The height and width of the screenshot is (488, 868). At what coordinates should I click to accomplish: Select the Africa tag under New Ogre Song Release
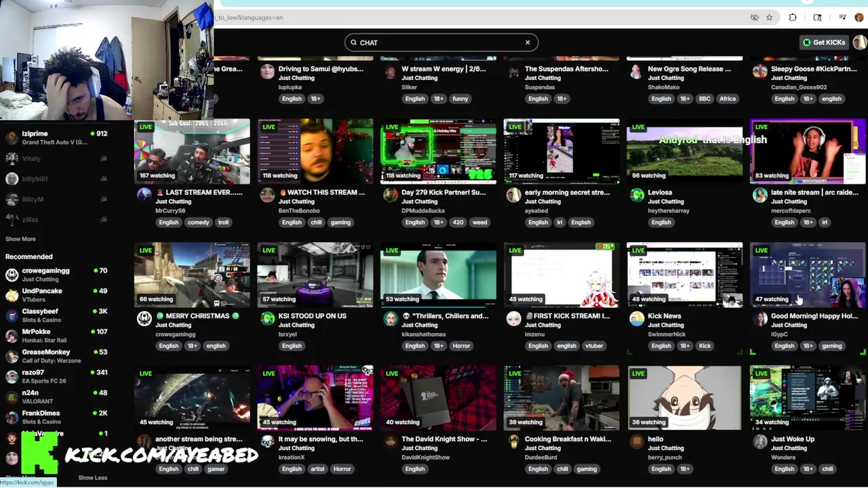(728, 99)
